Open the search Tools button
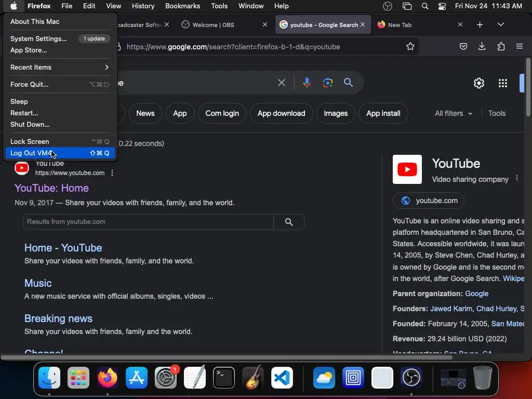This screenshot has width=532, height=399. tap(497, 113)
